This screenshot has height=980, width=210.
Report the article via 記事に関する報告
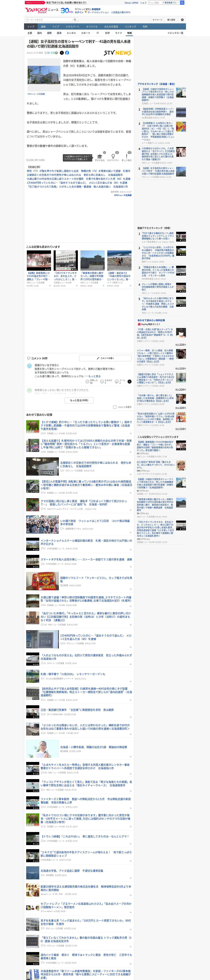pyautogui.click(x=35, y=160)
